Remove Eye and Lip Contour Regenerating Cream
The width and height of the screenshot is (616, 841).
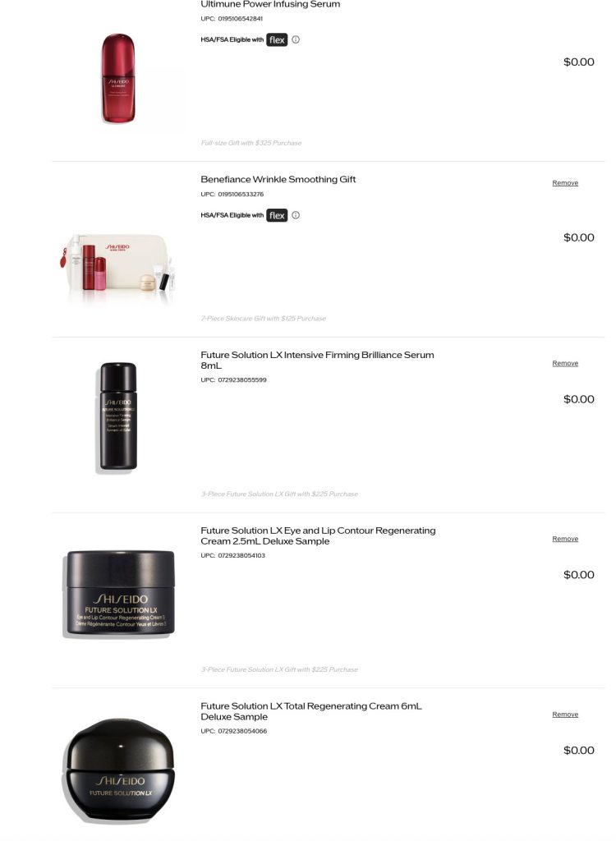(x=565, y=539)
